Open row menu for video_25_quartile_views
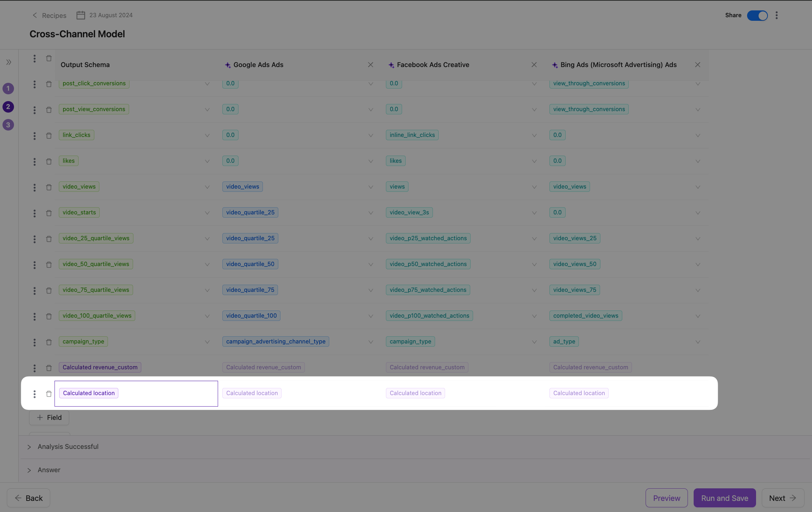Viewport: 812px width, 512px height. tap(34, 239)
